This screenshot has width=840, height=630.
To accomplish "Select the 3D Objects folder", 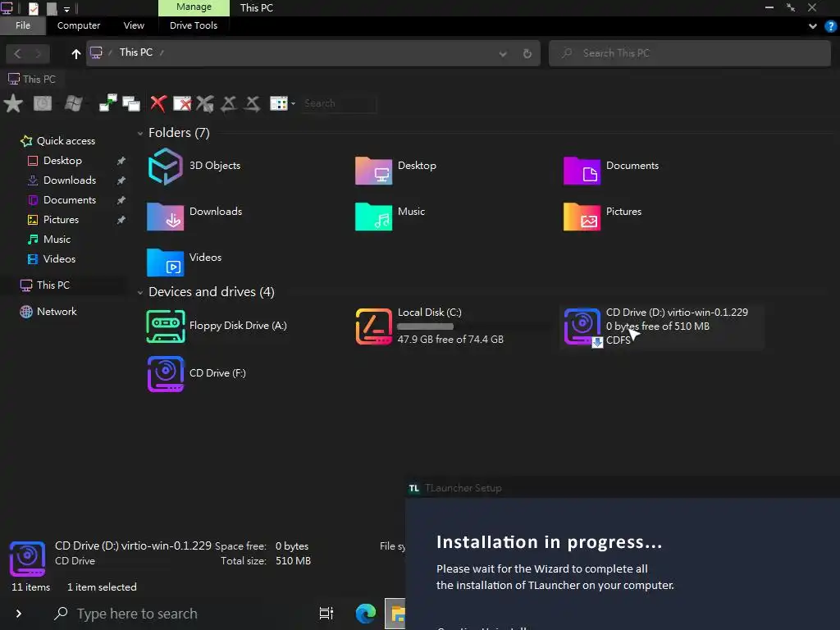I will (x=194, y=167).
